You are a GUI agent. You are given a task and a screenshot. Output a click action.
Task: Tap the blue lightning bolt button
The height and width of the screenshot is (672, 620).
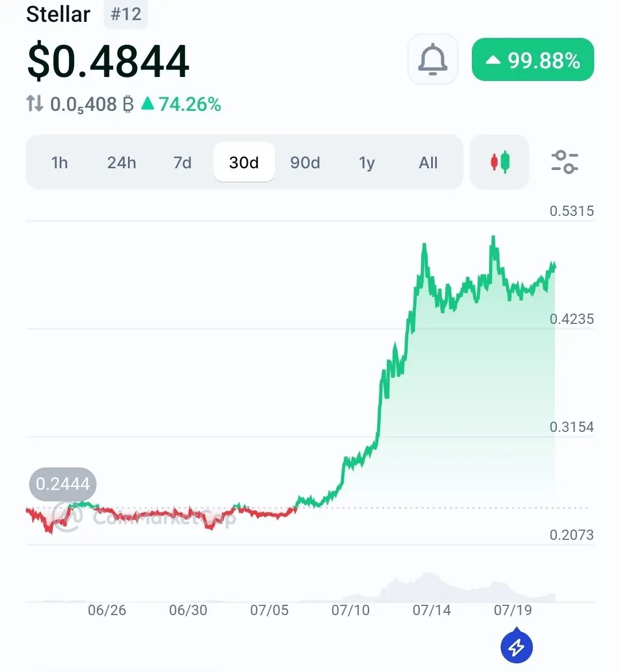click(516, 646)
